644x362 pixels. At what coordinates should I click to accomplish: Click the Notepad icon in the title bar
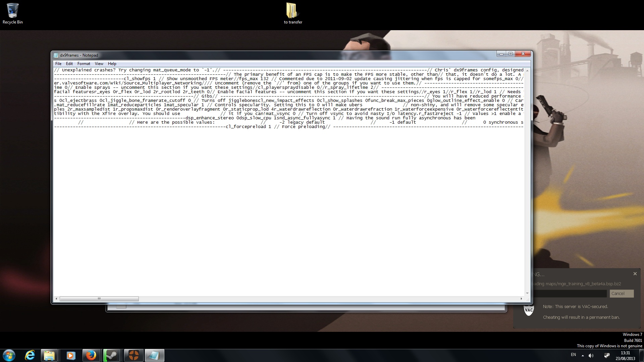(x=56, y=55)
